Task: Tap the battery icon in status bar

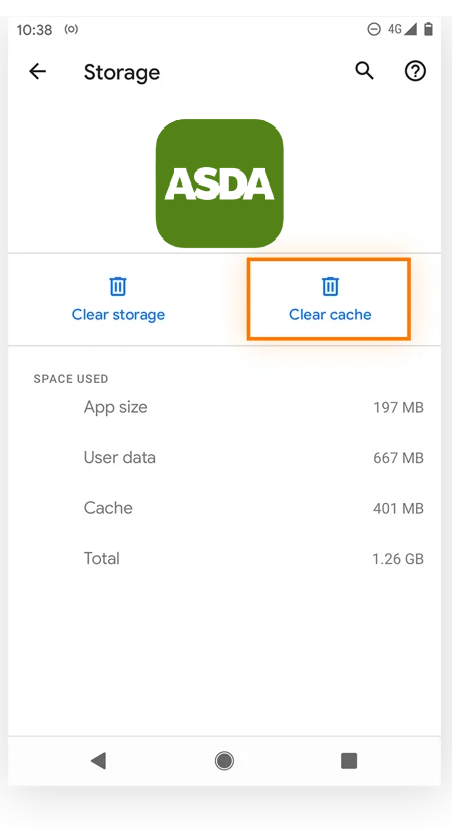Action: [x=428, y=29]
